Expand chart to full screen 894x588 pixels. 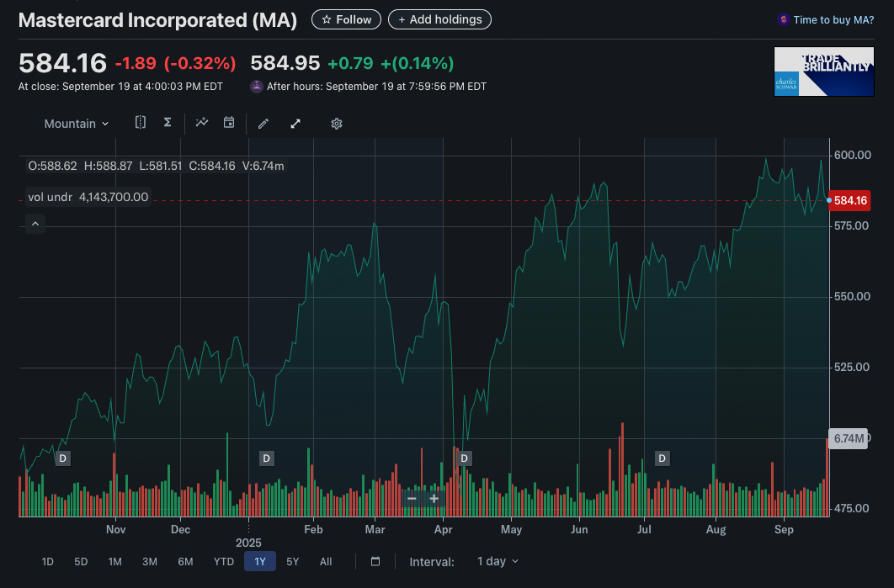tap(295, 124)
